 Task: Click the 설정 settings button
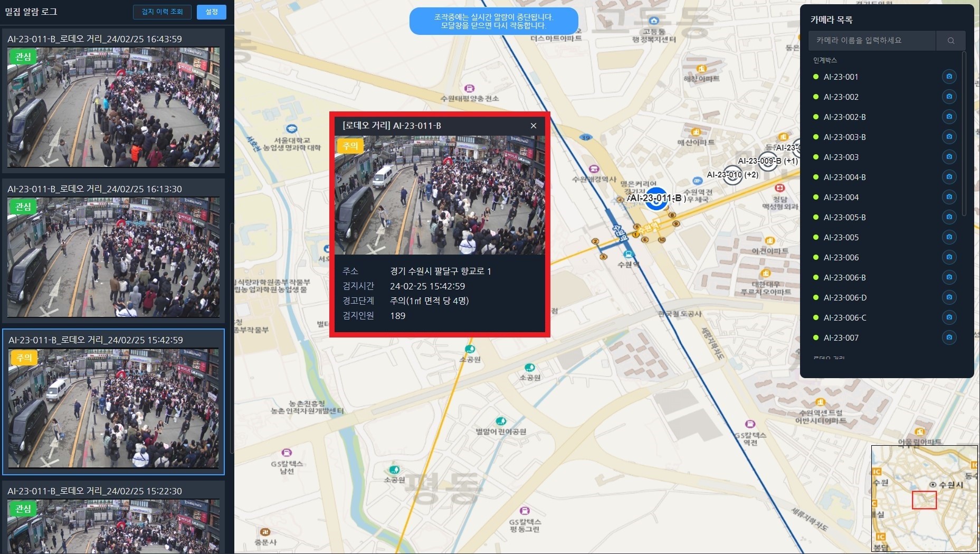212,12
